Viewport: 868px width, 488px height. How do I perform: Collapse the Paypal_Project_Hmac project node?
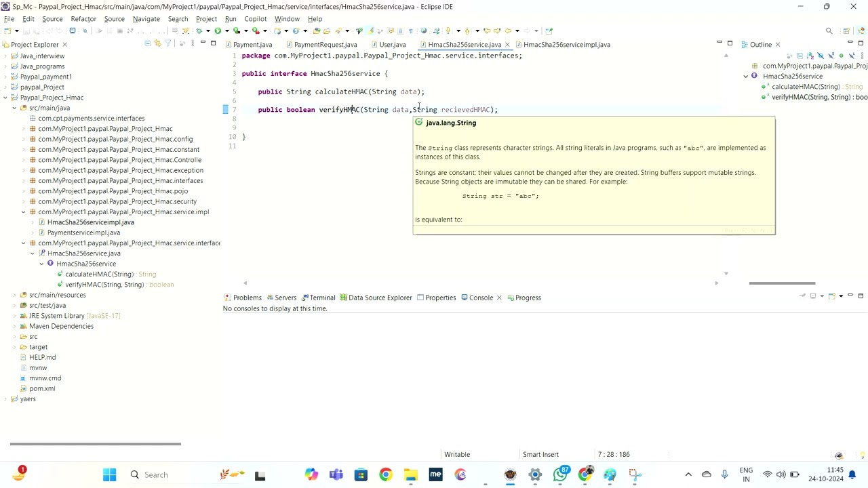click(x=5, y=98)
